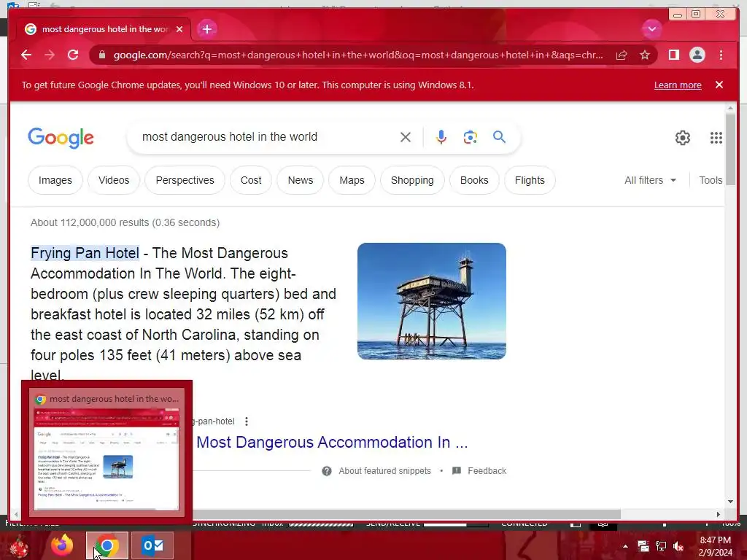Click the muted volume tray icon
This screenshot has width=747, height=560.
coord(678,546)
